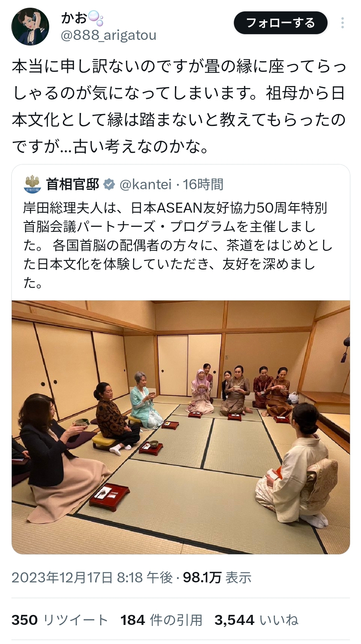Show the 3,544 いいね list

tap(256, 620)
